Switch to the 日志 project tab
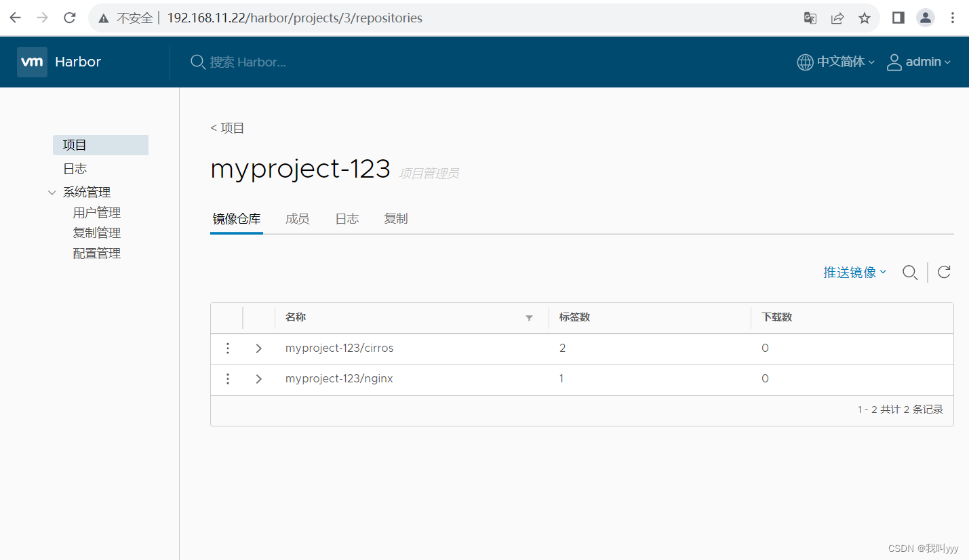This screenshot has width=969, height=560. click(x=347, y=219)
